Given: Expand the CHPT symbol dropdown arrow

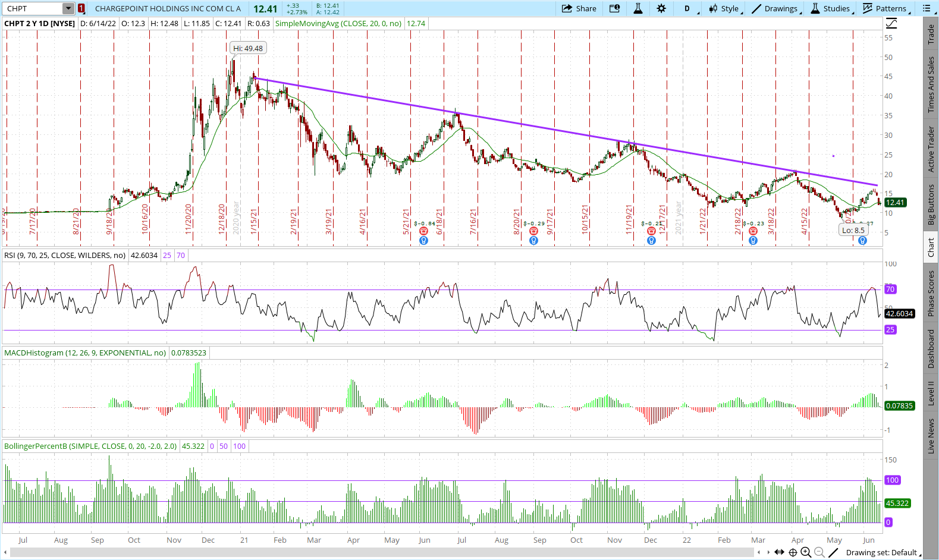Looking at the screenshot, I should (x=68, y=8).
